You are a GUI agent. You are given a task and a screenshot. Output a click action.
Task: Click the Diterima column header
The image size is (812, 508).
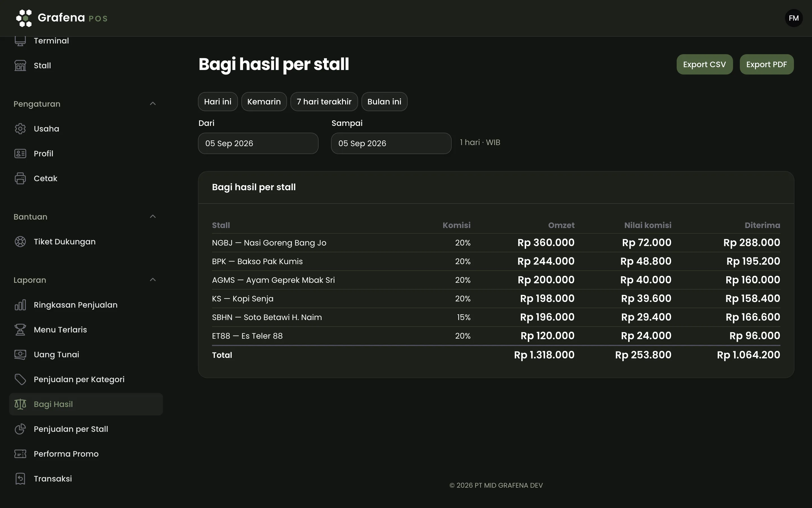(762, 225)
